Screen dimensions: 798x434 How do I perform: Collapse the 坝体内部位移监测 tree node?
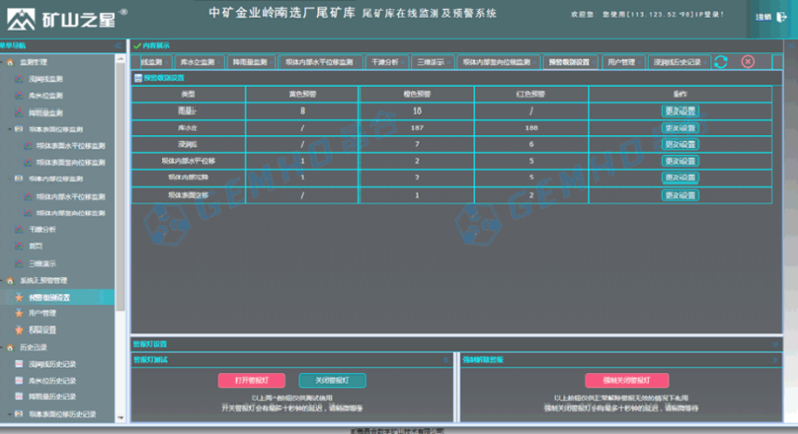pos(9,179)
